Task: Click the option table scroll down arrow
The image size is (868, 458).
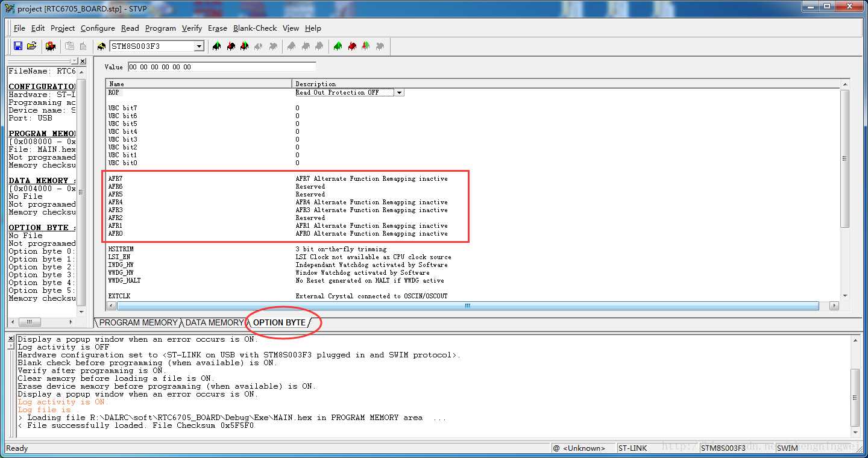Action: coord(845,296)
